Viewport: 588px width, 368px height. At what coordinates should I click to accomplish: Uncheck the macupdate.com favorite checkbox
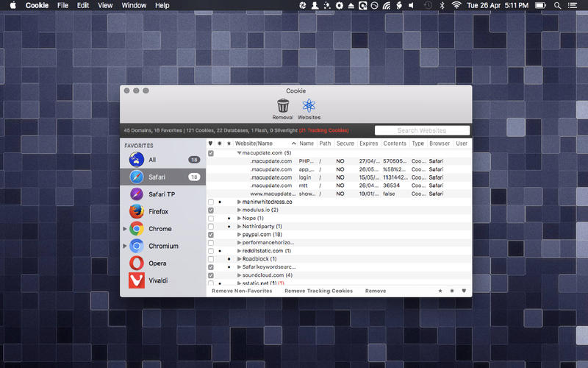211,153
